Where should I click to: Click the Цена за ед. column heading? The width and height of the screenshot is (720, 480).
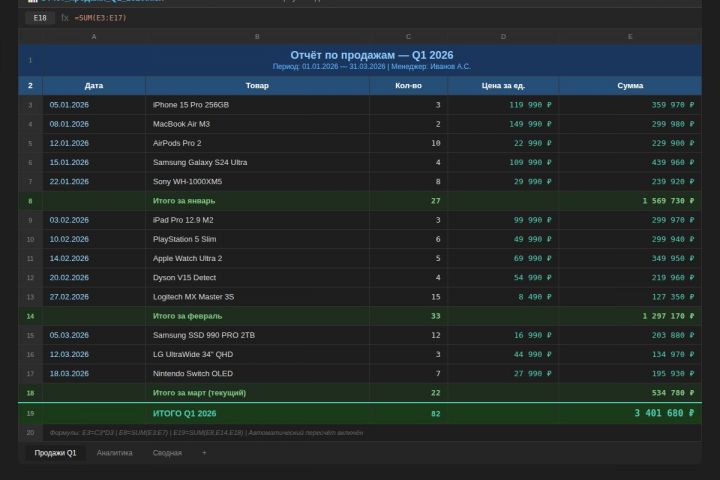point(503,86)
